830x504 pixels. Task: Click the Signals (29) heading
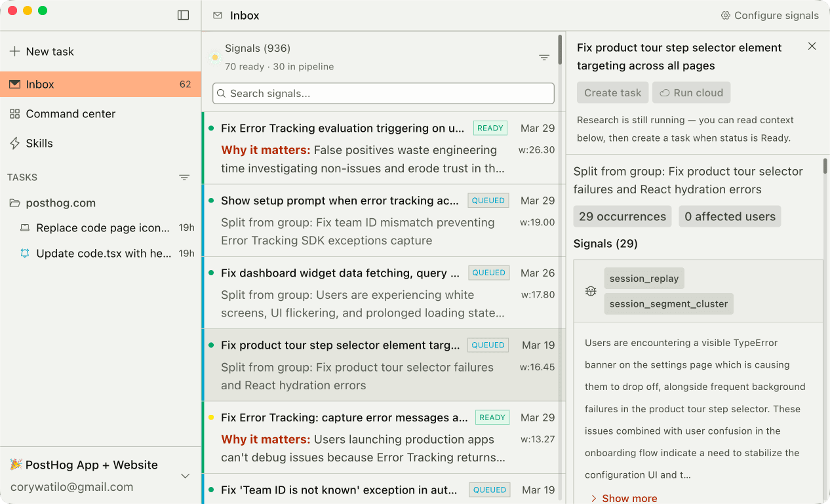(x=606, y=244)
